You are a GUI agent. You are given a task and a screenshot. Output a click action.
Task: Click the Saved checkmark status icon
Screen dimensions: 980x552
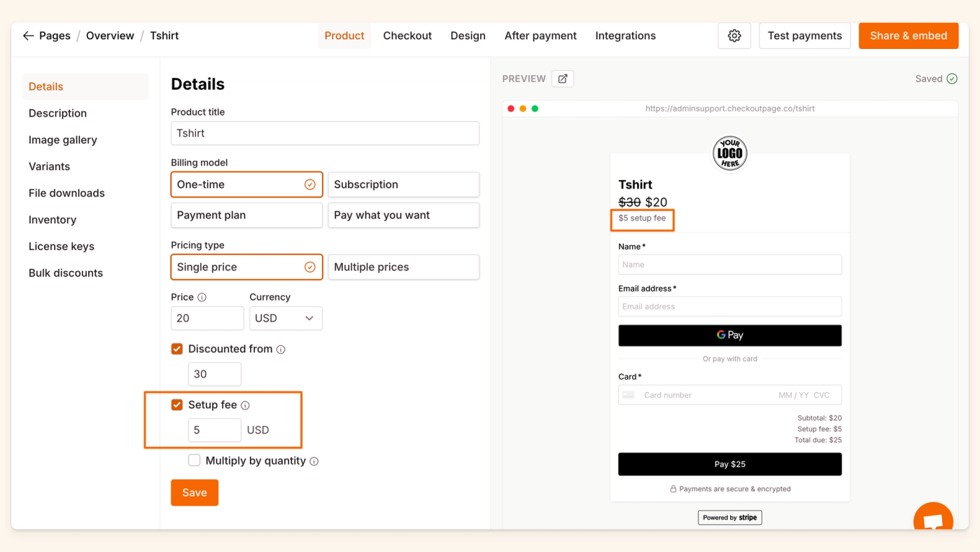(952, 78)
